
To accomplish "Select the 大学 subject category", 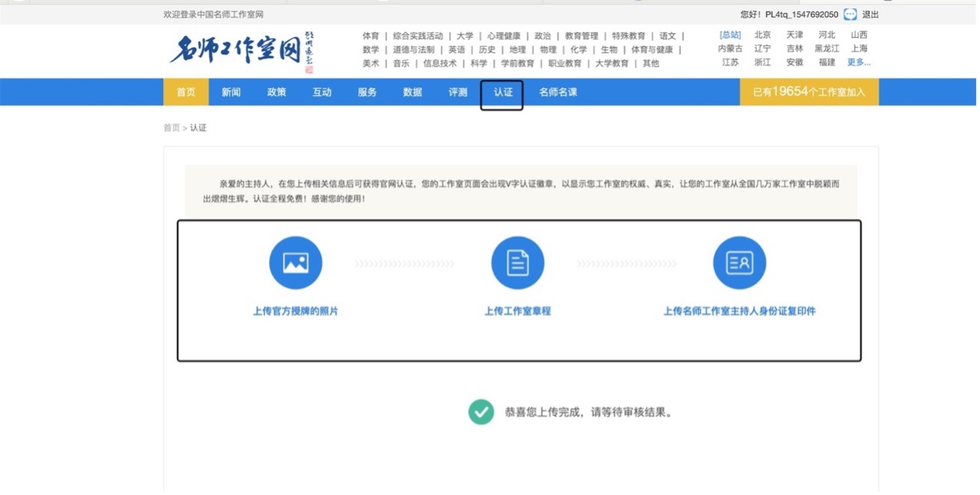I will click(x=465, y=36).
